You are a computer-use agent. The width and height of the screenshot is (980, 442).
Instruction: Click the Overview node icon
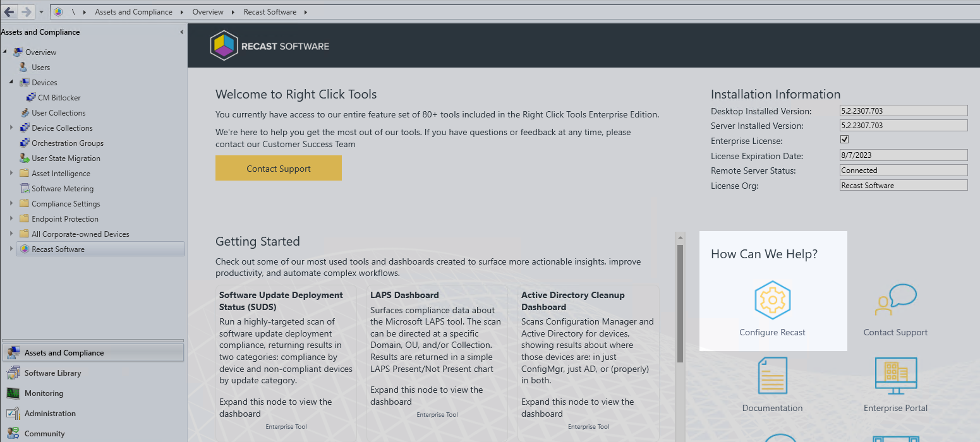pyautogui.click(x=18, y=52)
